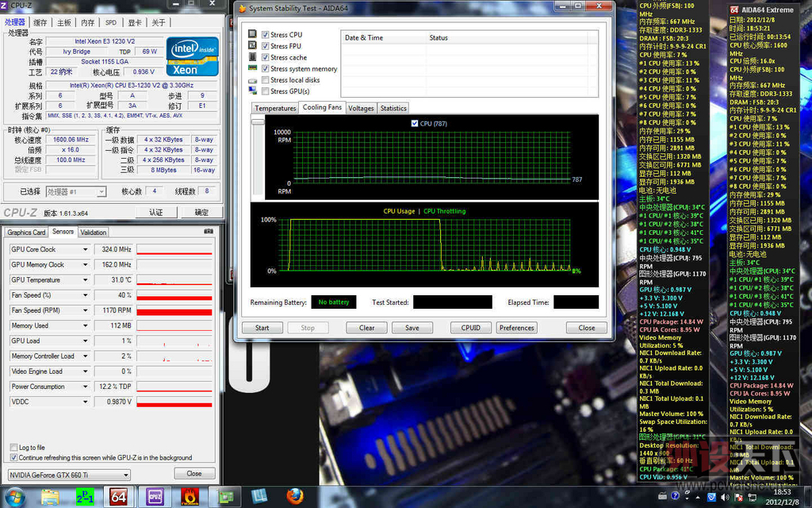Uncheck Stress cache checkbox

pos(265,57)
